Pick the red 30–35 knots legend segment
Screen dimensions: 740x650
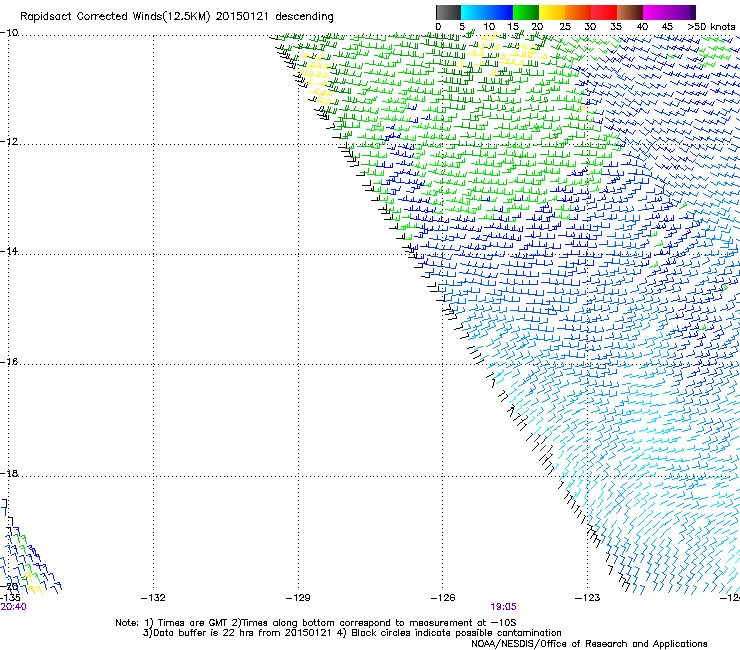tap(604, 12)
